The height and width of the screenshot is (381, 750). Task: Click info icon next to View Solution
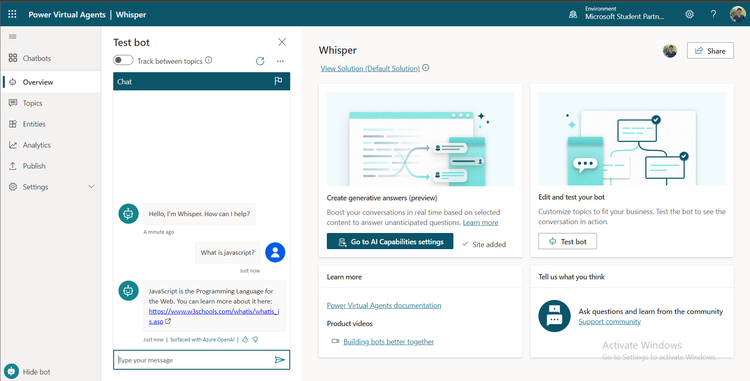tap(426, 68)
